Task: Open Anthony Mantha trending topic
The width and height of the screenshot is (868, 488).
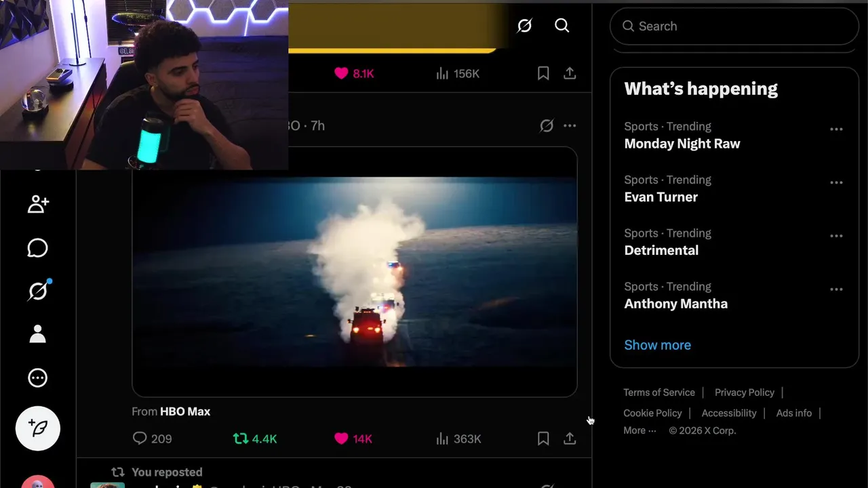Action: tap(676, 304)
